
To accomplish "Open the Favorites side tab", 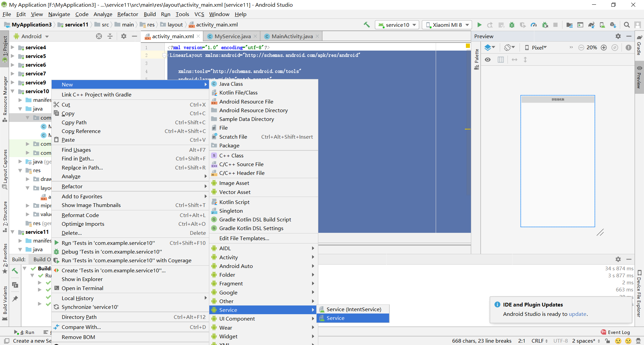I will click(x=5, y=258).
